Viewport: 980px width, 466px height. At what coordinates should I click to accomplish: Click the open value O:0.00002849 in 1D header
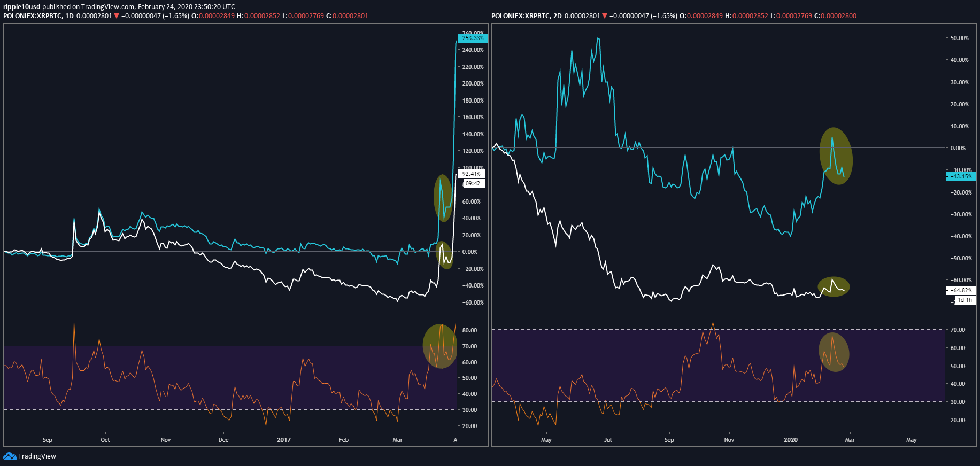pyautogui.click(x=213, y=16)
